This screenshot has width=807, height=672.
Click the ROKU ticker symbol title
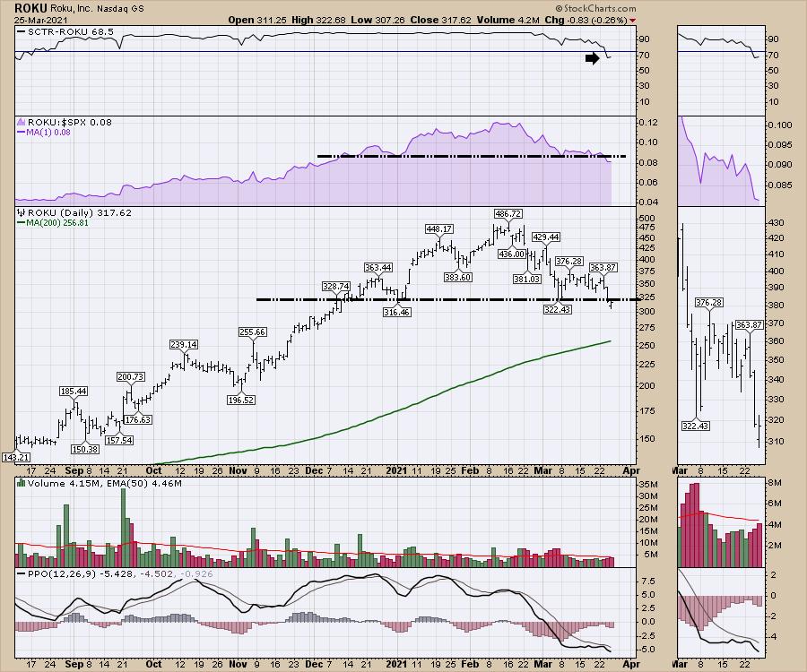coord(30,8)
